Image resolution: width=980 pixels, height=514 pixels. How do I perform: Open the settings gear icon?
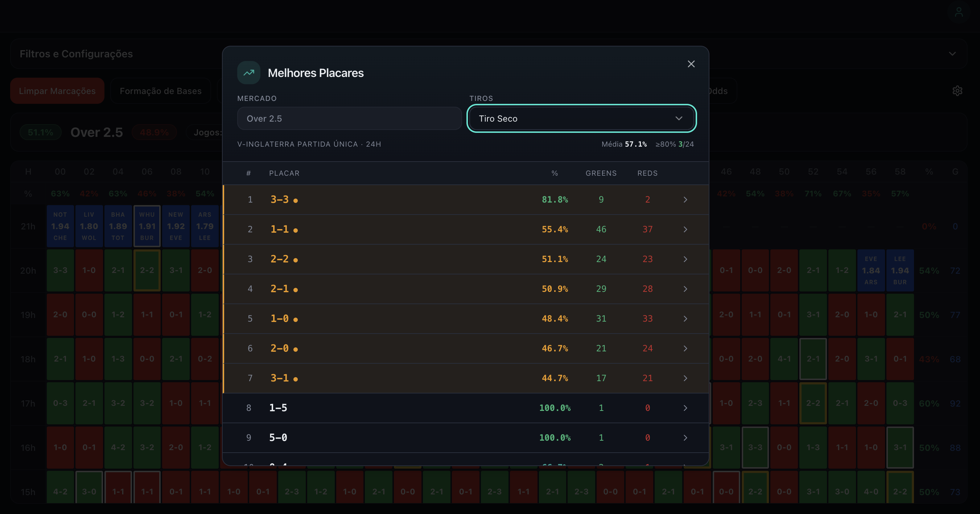[957, 91]
